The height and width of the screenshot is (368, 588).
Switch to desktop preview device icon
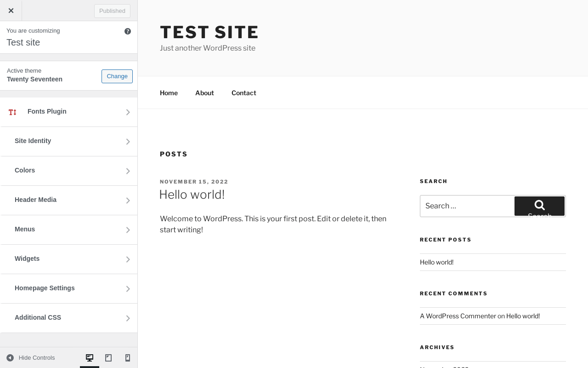(90, 358)
